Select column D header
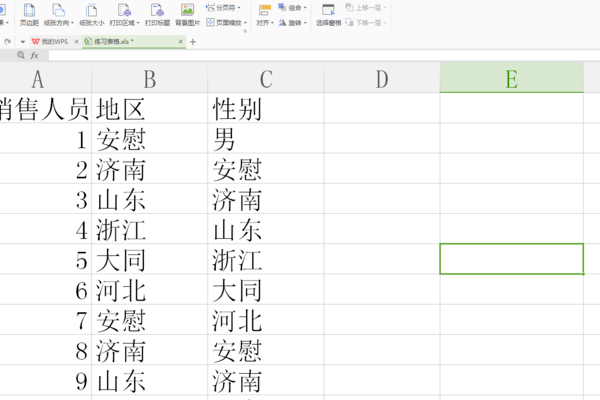600x400 pixels. tap(382, 79)
